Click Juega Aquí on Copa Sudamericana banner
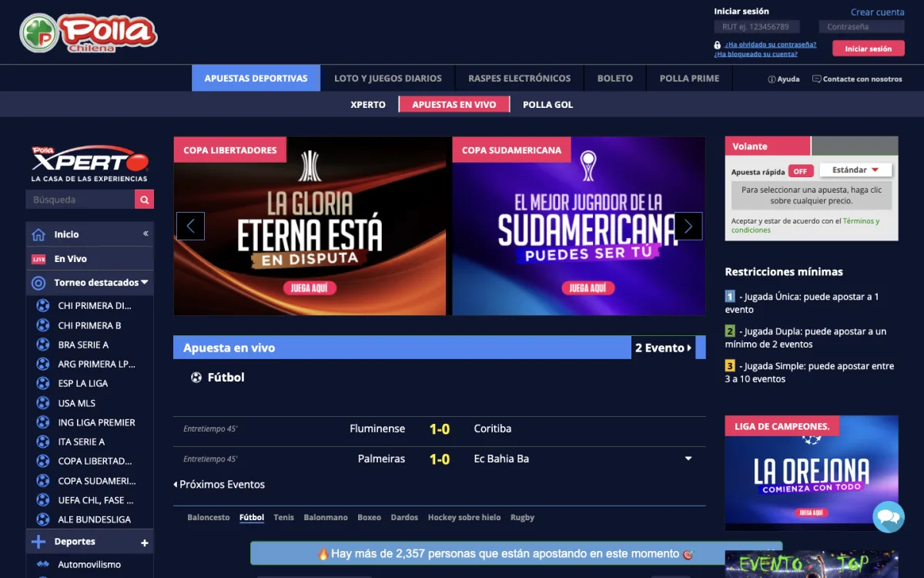924x578 pixels. coord(589,288)
